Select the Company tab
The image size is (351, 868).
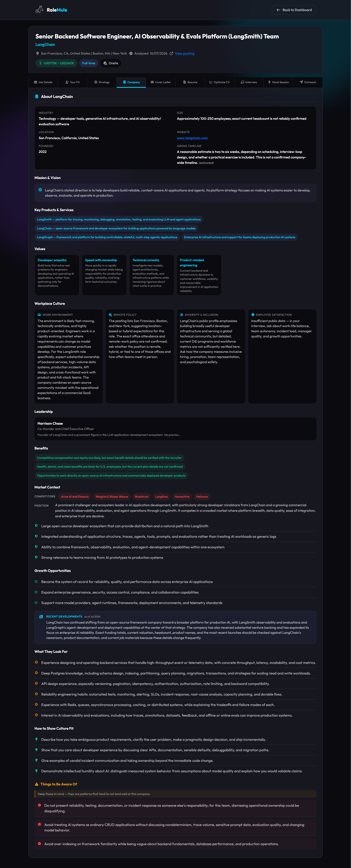[x=131, y=82]
